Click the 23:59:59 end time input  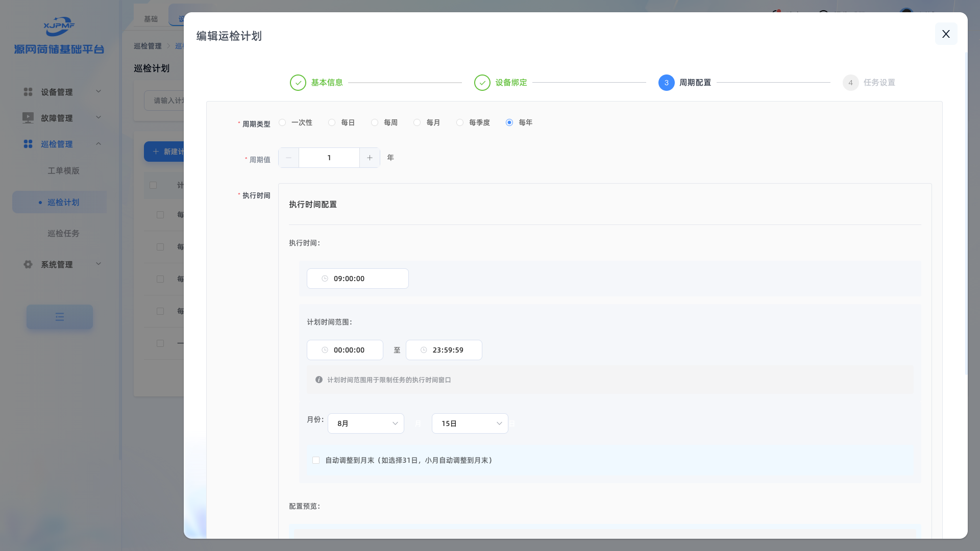point(448,350)
